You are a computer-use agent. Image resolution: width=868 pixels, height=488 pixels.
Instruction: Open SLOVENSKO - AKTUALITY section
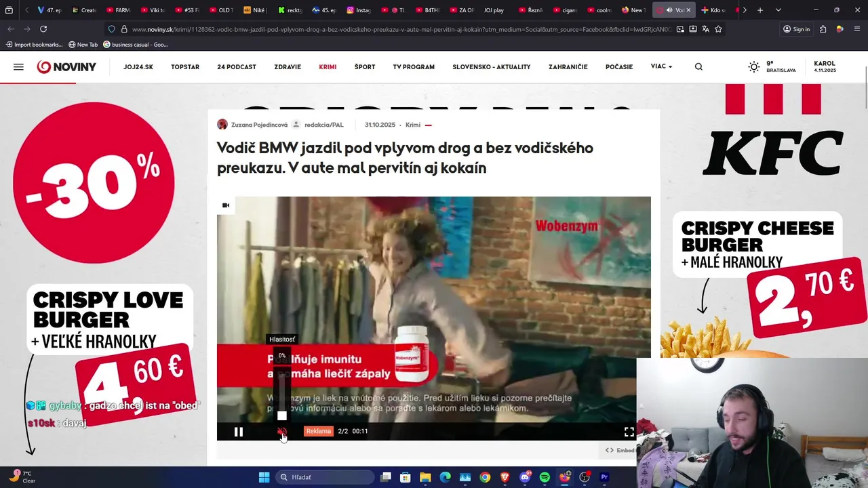point(492,67)
